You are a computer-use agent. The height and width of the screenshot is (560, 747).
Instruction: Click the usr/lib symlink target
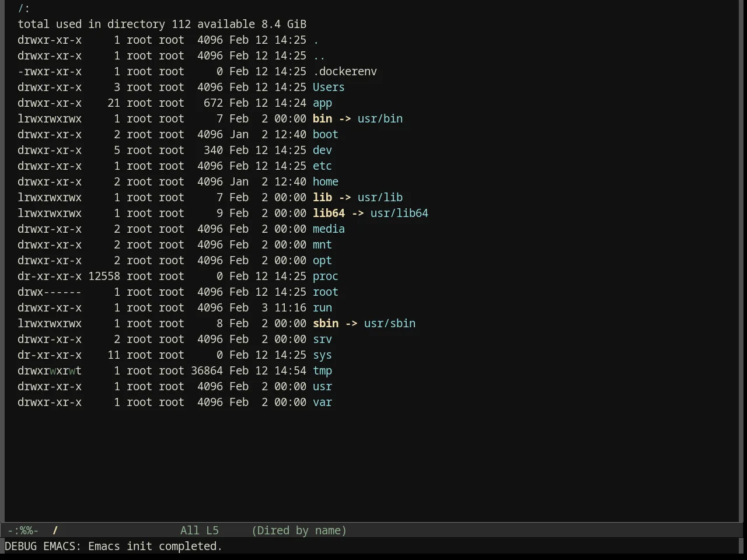(x=380, y=197)
